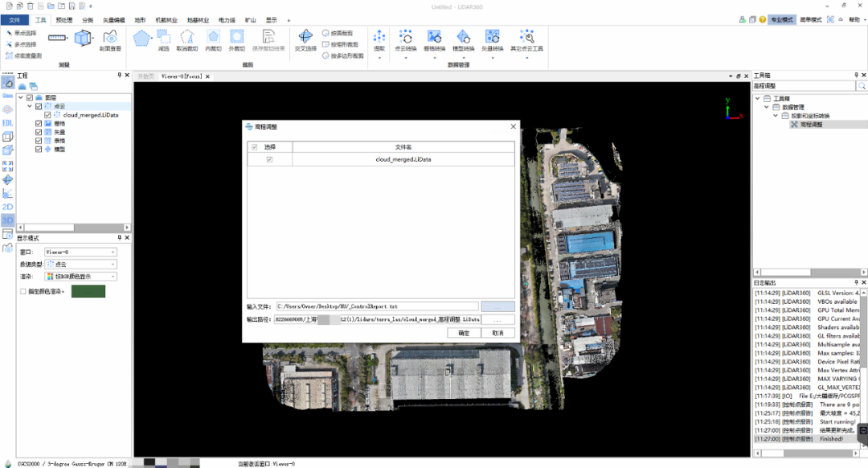Toggle the Glass effect in side toolbar
The width and height of the screenshot is (868, 468).
[8, 96]
